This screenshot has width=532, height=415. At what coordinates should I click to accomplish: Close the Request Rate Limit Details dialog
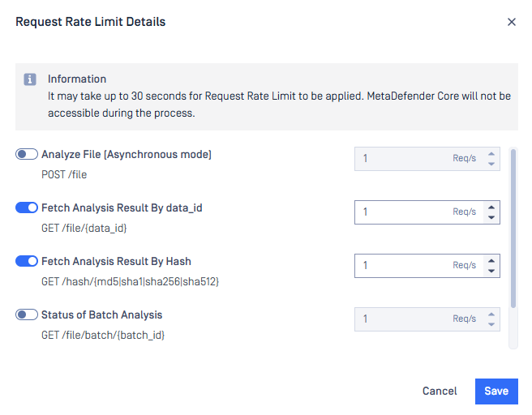tap(511, 22)
